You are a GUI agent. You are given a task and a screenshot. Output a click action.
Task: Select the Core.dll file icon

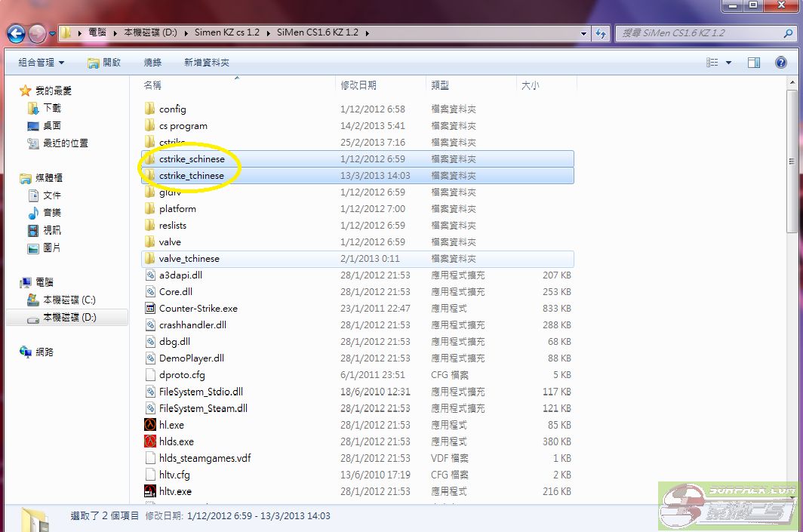pos(150,292)
